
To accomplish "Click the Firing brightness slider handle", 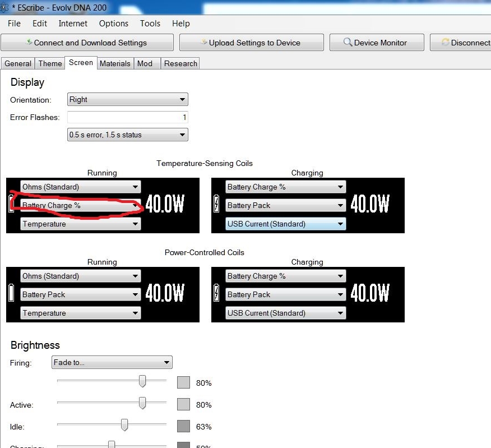I will pos(142,381).
